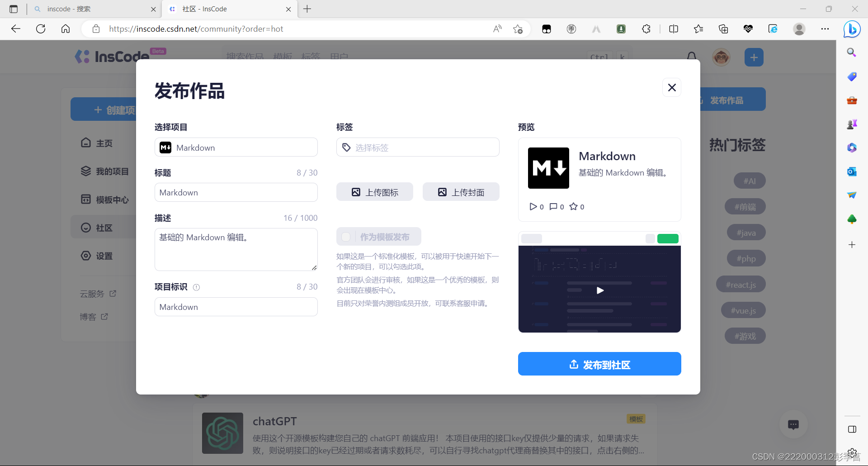Viewport: 868px width, 466px height.
Task: Close the 发布作品 dialog
Action: pyautogui.click(x=672, y=87)
